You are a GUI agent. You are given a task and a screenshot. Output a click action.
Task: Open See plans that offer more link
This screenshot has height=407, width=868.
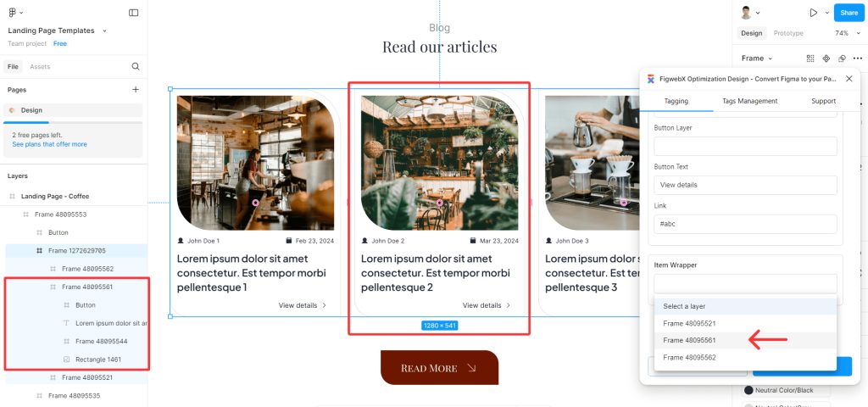[49, 144]
